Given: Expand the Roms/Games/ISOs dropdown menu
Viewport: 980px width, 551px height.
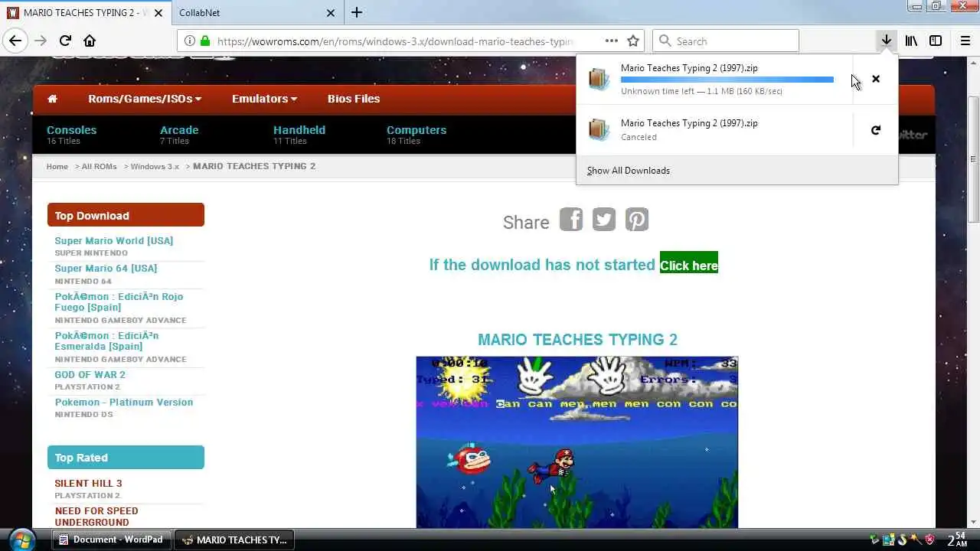Looking at the screenshot, I should [x=145, y=99].
